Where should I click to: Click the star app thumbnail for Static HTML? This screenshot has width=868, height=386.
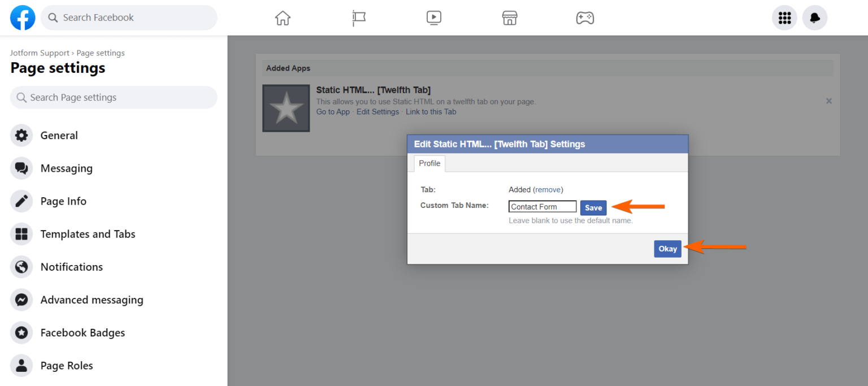[285, 108]
